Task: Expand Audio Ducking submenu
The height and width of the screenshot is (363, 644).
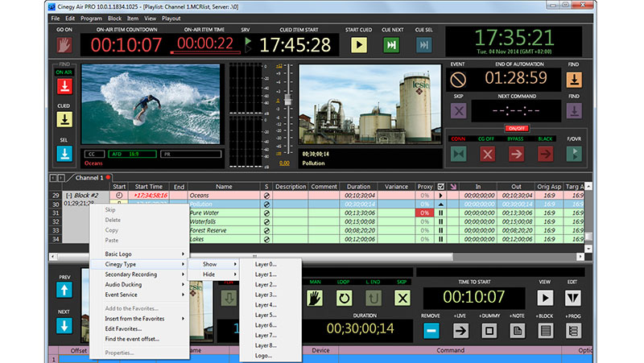Action: coord(139,284)
